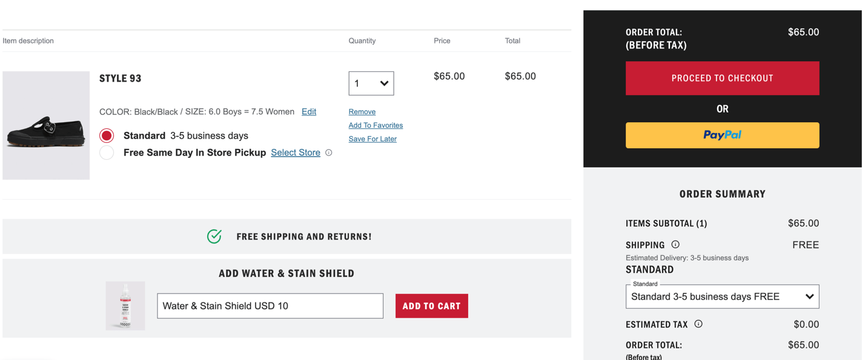The image size is (868, 360).
Task: Click the info icon beside Select Store
Action: pyautogui.click(x=329, y=152)
